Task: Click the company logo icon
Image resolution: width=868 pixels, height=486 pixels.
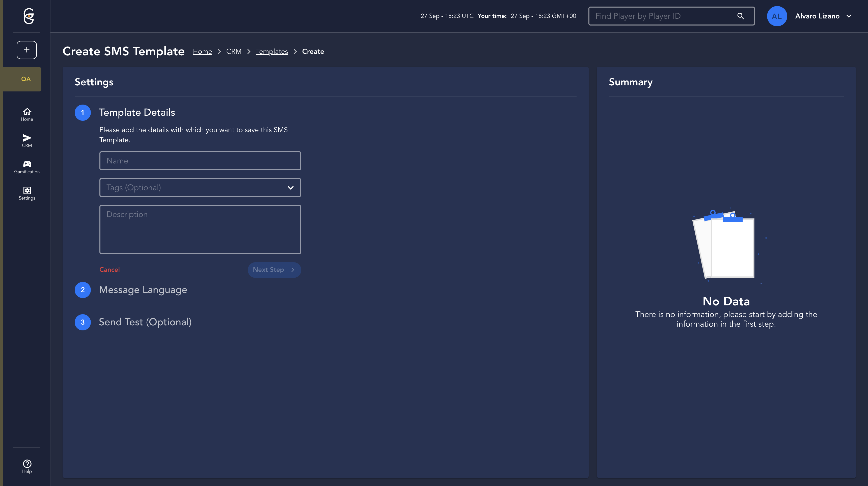Action: pos(29,16)
